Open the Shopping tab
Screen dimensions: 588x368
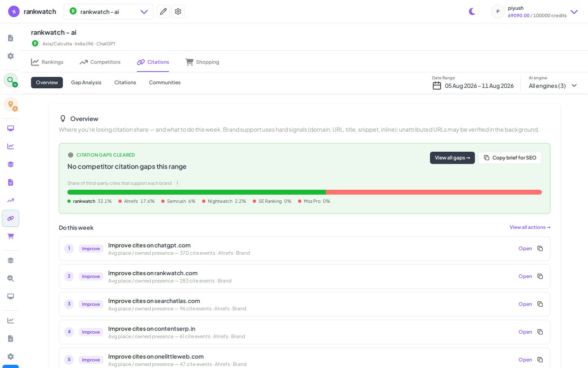coord(203,62)
